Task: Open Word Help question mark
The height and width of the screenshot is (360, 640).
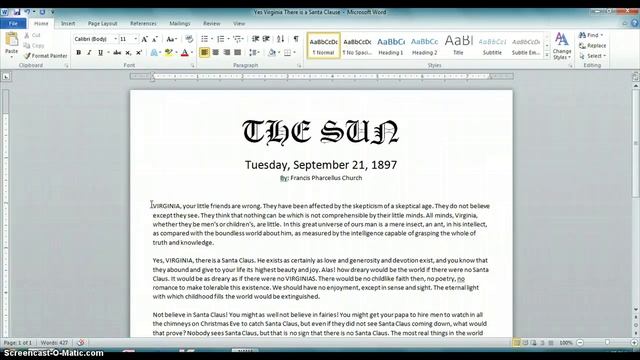Action: coord(635,23)
